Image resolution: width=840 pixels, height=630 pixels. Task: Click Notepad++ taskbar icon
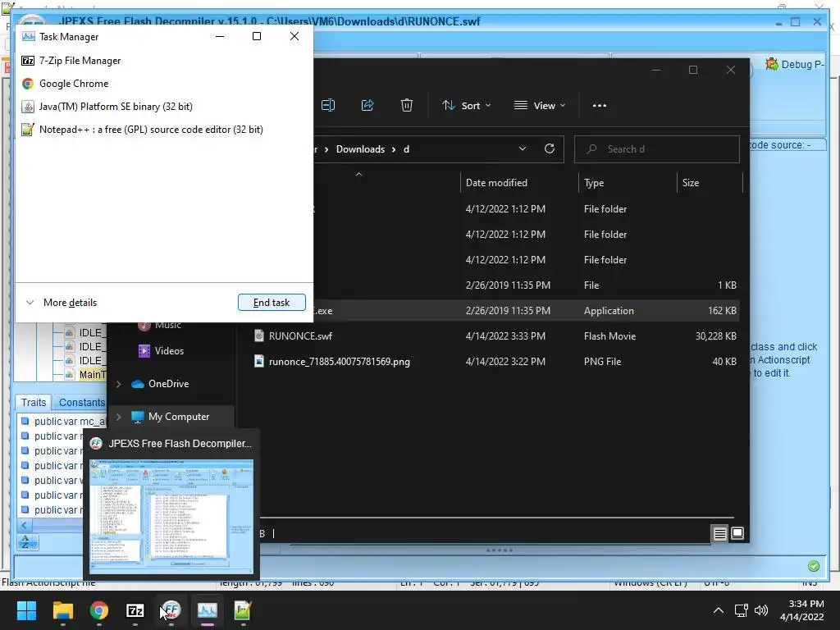click(243, 610)
